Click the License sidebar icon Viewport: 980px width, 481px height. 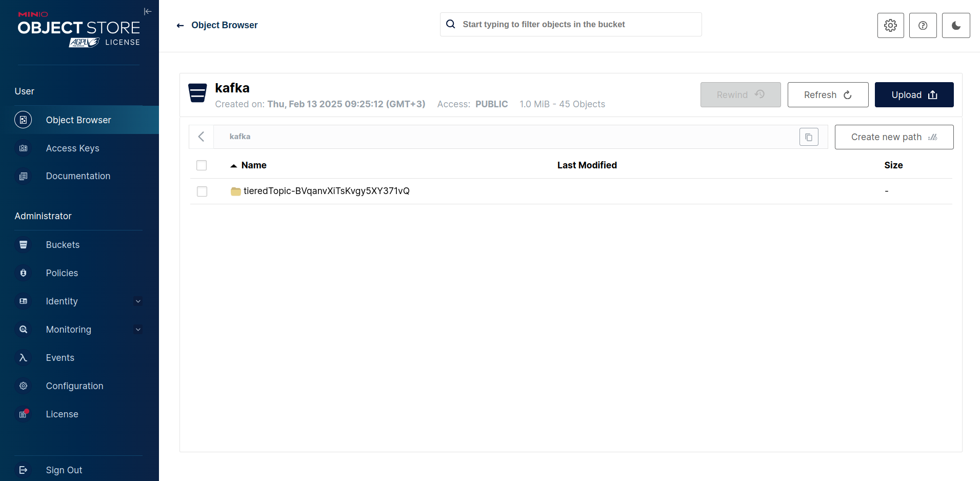point(23,414)
